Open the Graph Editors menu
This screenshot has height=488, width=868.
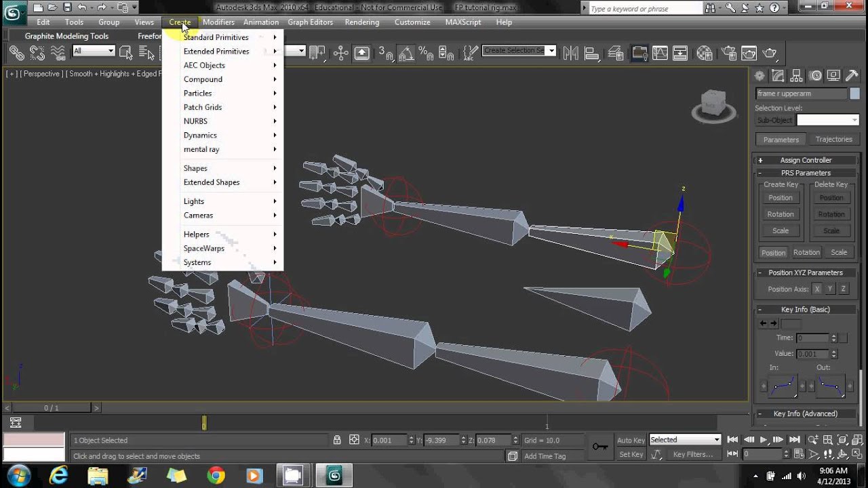tap(310, 22)
